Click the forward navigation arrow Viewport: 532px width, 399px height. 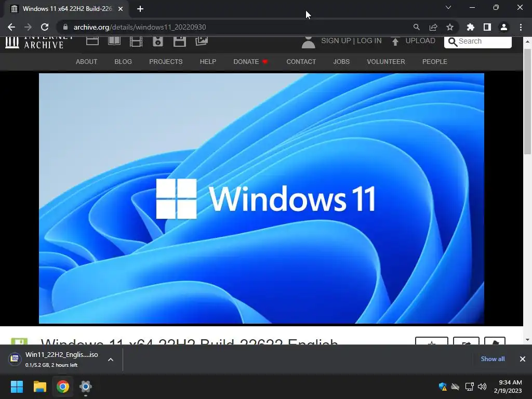[x=28, y=27]
